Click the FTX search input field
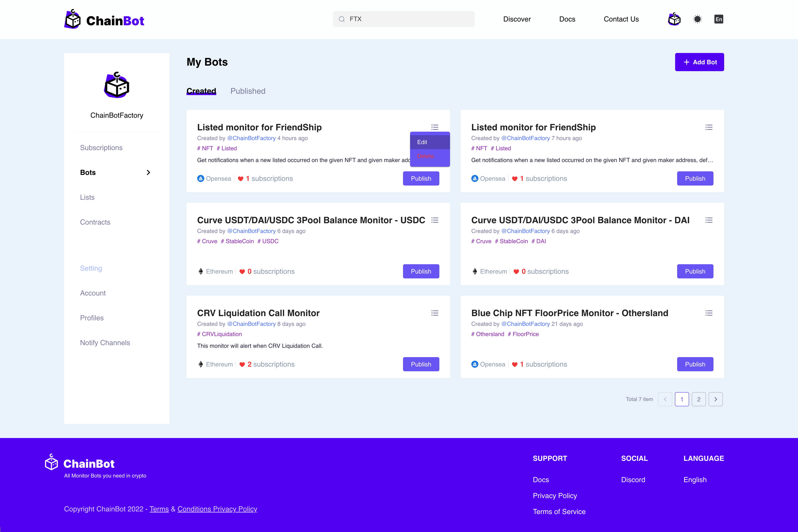The image size is (798, 532). point(404,19)
